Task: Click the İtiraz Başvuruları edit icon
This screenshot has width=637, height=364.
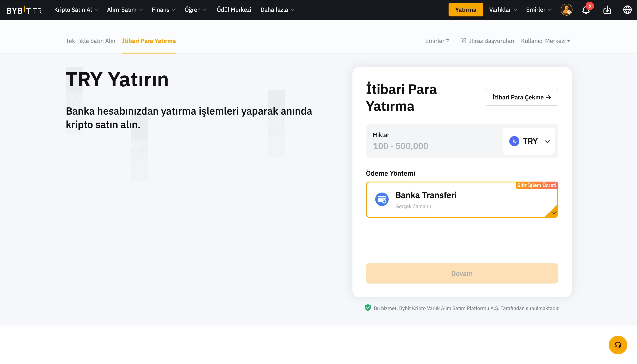Action: (463, 41)
